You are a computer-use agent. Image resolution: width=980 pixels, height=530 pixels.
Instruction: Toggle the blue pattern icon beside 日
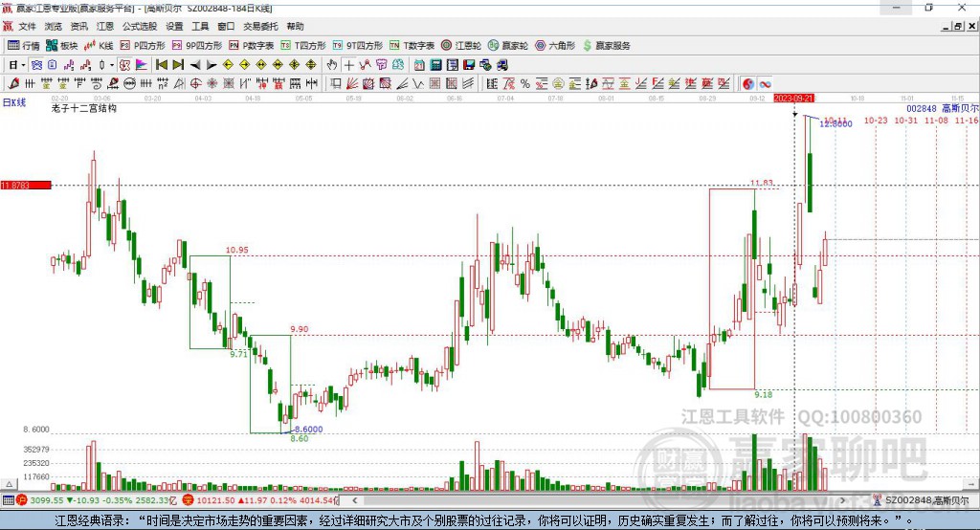pyautogui.click(x=36, y=65)
